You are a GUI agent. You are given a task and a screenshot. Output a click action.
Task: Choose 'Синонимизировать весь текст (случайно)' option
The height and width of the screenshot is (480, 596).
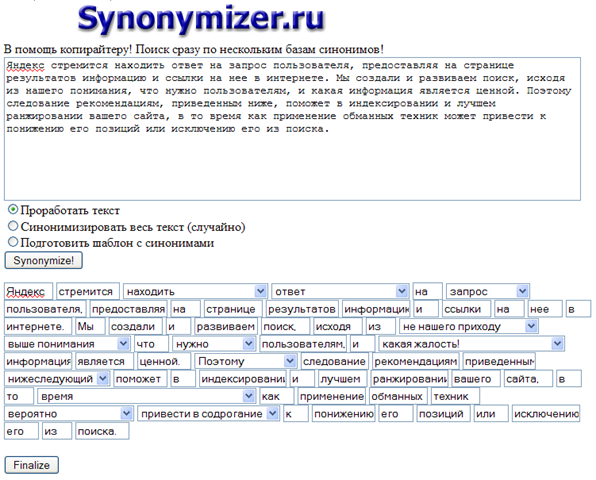click(13, 226)
